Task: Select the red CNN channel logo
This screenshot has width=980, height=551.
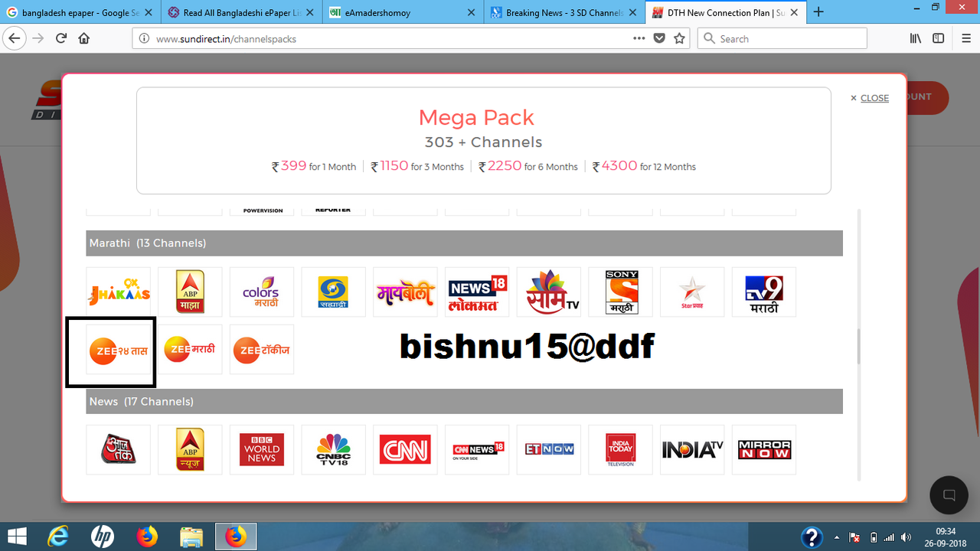Action: click(x=405, y=450)
